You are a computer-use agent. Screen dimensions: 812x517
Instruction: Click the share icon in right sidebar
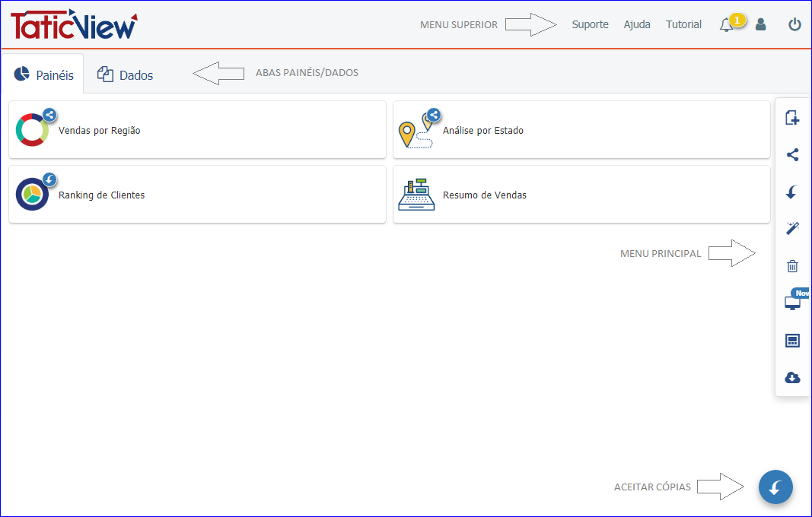pyautogui.click(x=792, y=155)
